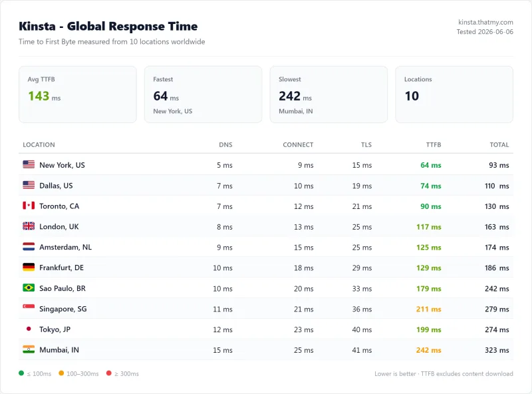
Task: Click the Lower is better footnote
Action: click(444, 373)
